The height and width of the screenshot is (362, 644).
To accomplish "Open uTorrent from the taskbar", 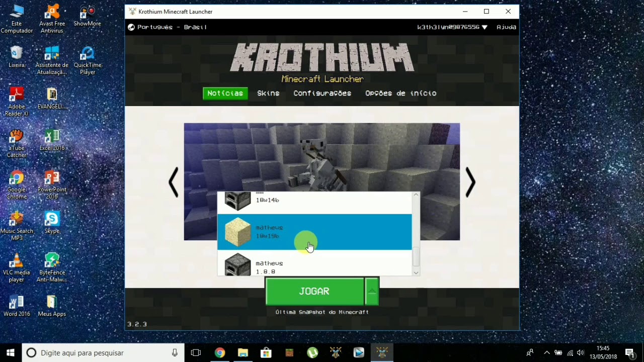I will pyautogui.click(x=312, y=353).
